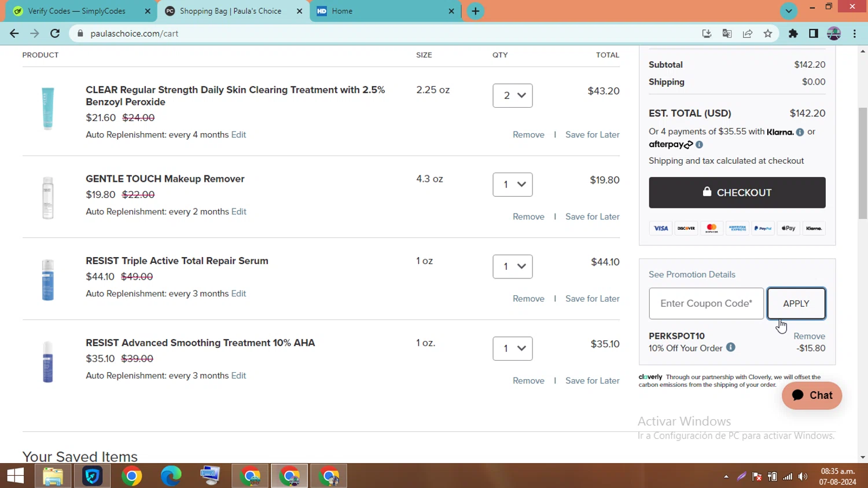Click the browser forward arrow
Screen dimensions: 868x488
[x=35, y=34]
